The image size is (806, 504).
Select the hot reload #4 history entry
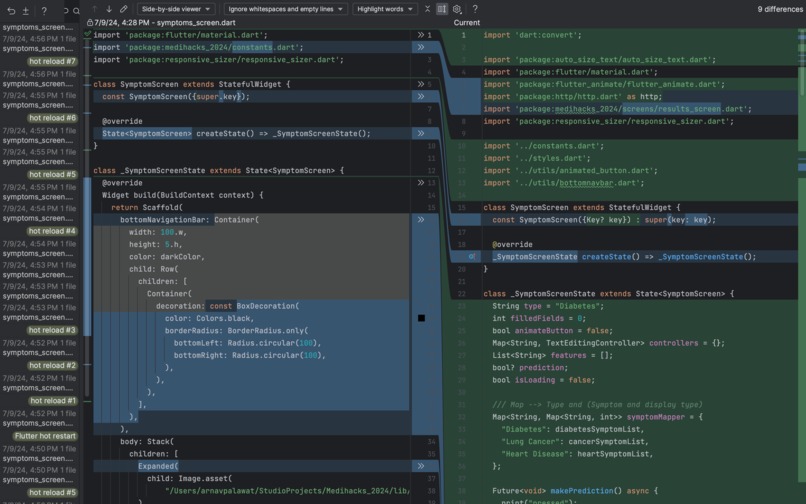tap(52, 231)
